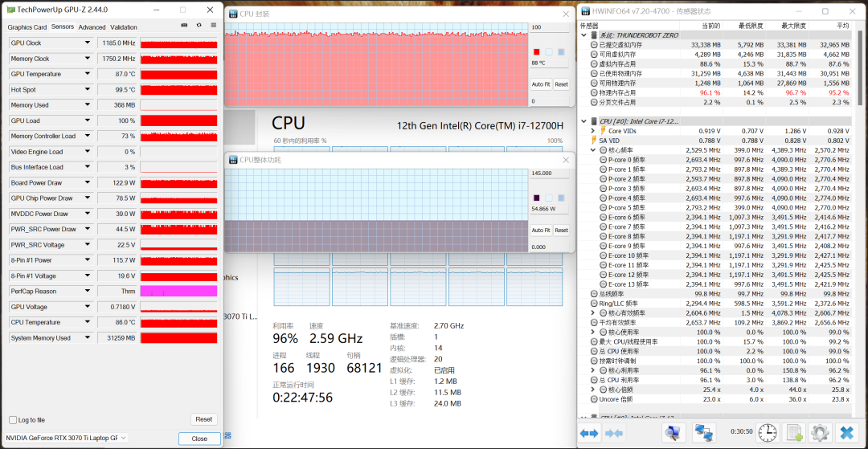The image size is (868, 449).
Task: Click the red color swatch in CPU 封装
Action: point(536,52)
